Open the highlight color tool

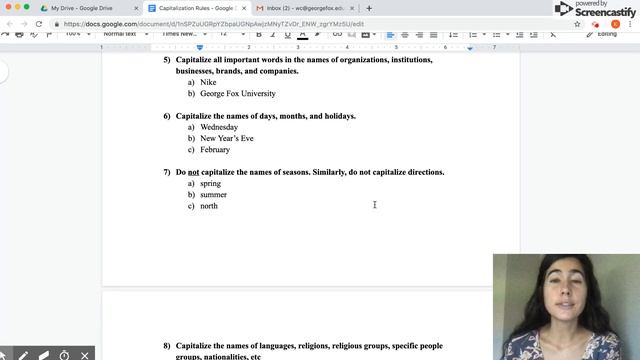point(317,35)
